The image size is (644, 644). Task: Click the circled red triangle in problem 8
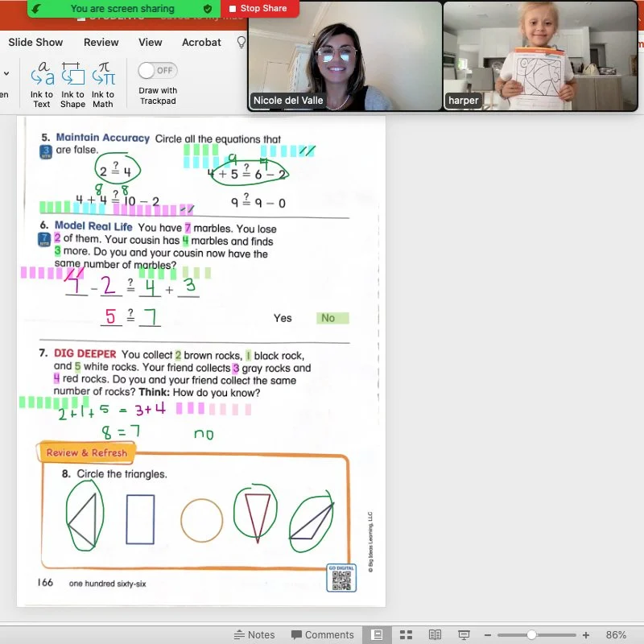tap(257, 517)
